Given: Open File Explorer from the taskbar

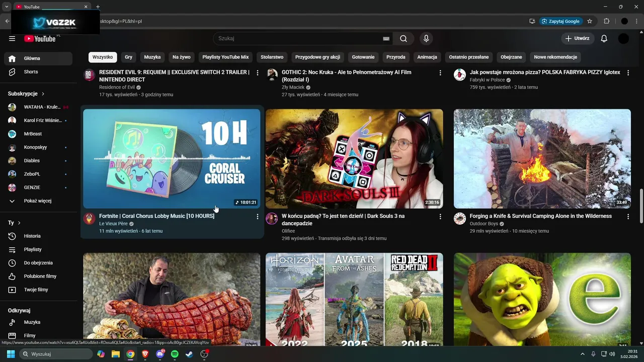Looking at the screenshot, I should pyautogui.click(x=115, y=354).
